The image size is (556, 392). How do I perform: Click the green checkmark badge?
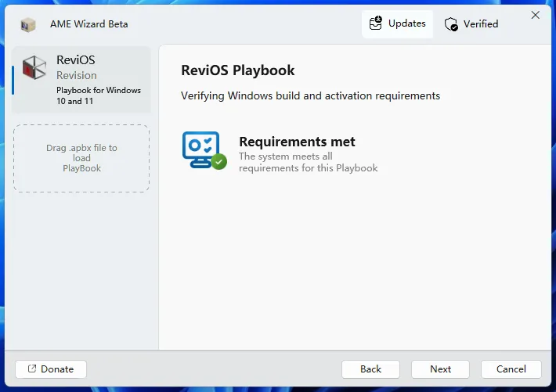[x=219, y=162]
